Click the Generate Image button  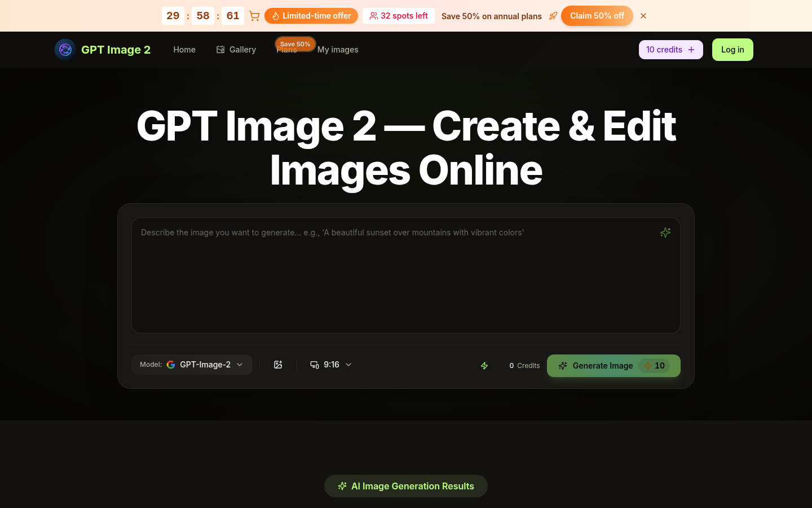(x=614, y=366)
